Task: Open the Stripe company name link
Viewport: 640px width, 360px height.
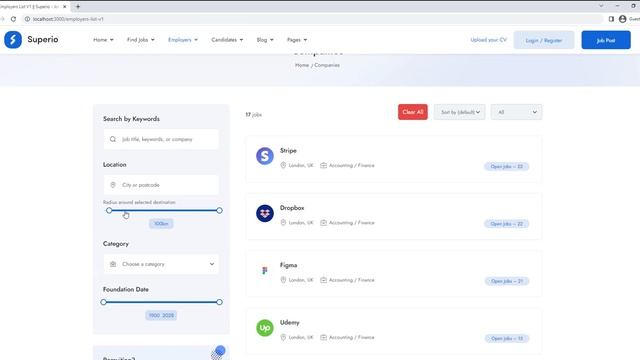Action: tap(288, 150)
